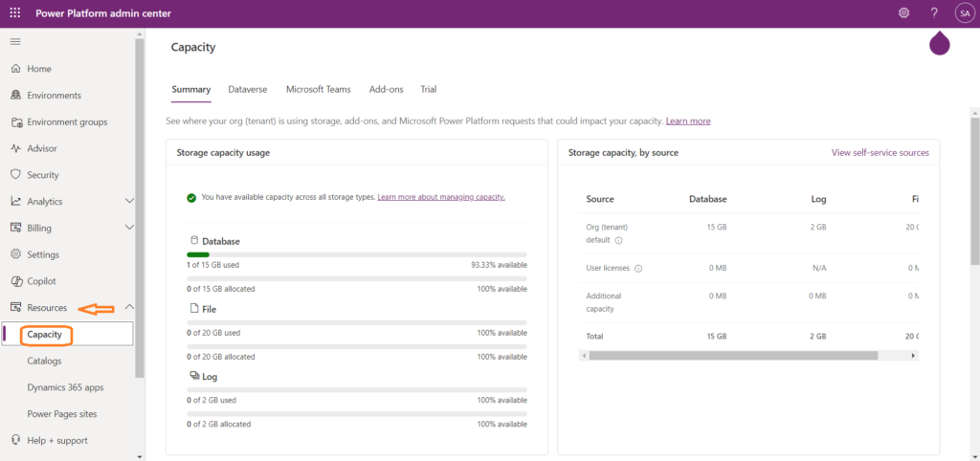Click the help question mark icon

(x=934, y=13)
